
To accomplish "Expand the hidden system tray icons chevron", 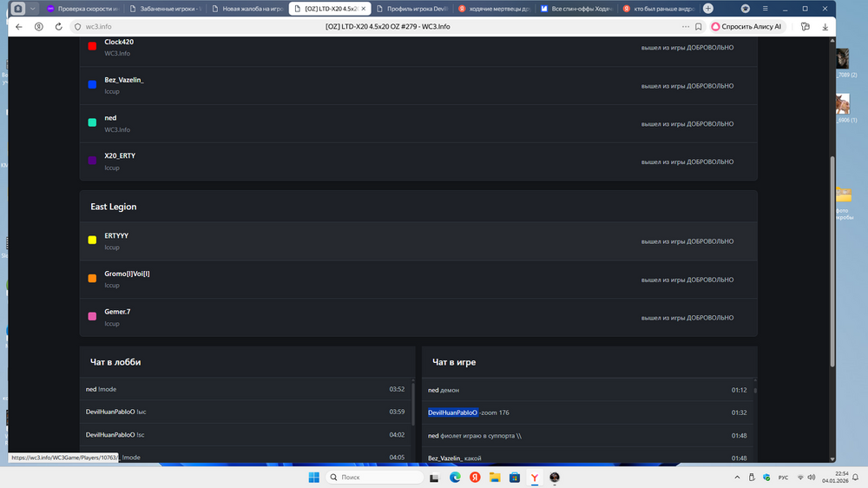I will [738, 478].
